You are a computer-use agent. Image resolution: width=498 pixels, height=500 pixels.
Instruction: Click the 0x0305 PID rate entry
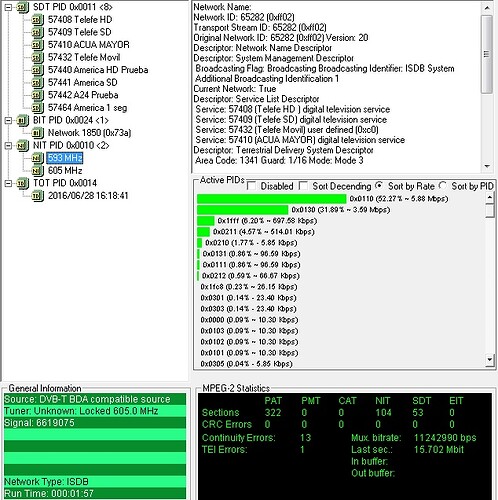click(x=246, y=364)
